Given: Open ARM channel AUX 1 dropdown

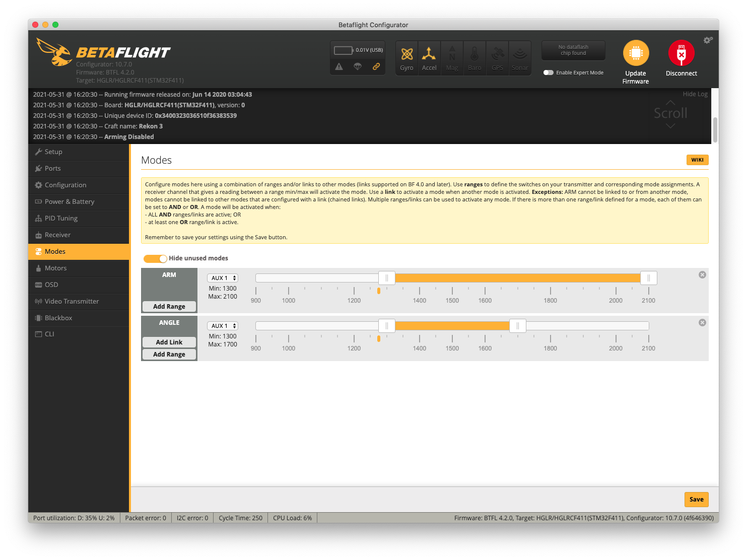Looking at the screenshot, I should coord(222,278).
